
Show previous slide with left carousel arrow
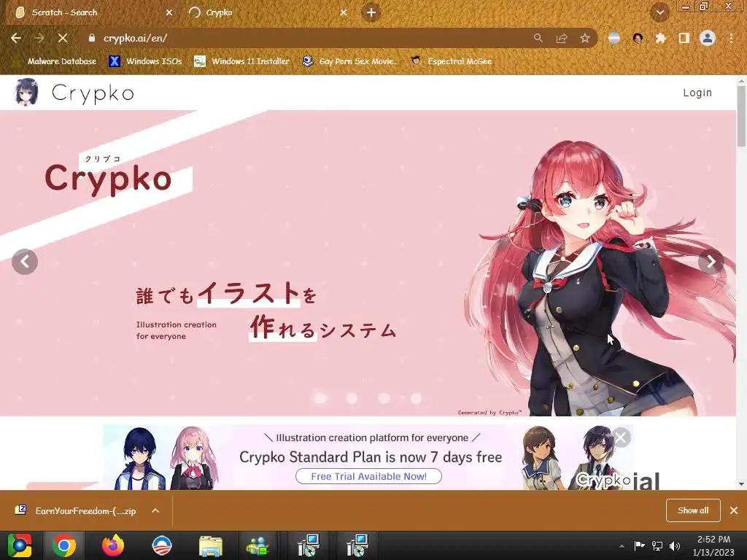tap(25, 262)
